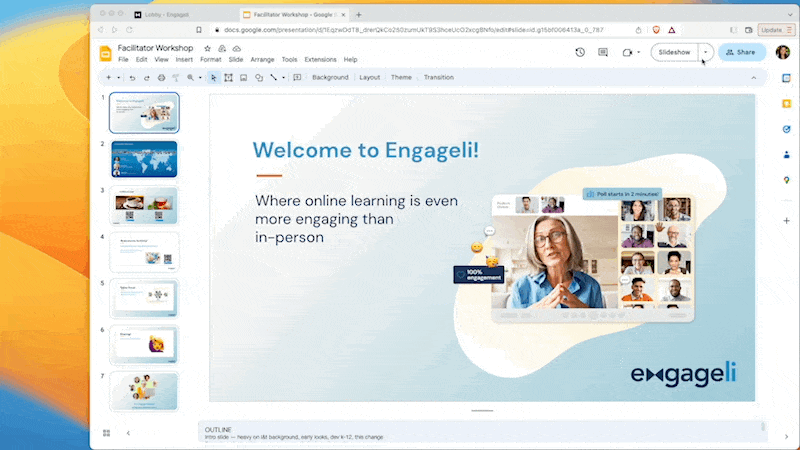Start a video call via camera icon
The height and width of the screenshot is (450, 800).
(x=627, y=52)
